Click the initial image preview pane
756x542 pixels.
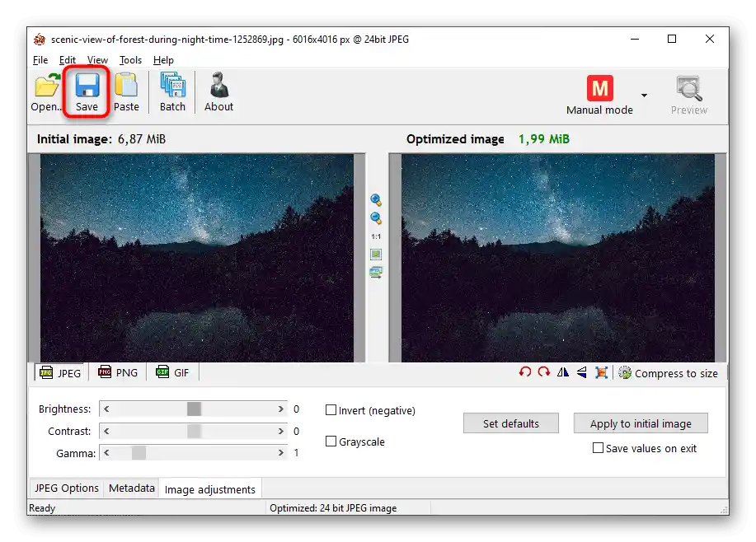tap(197, 258)
